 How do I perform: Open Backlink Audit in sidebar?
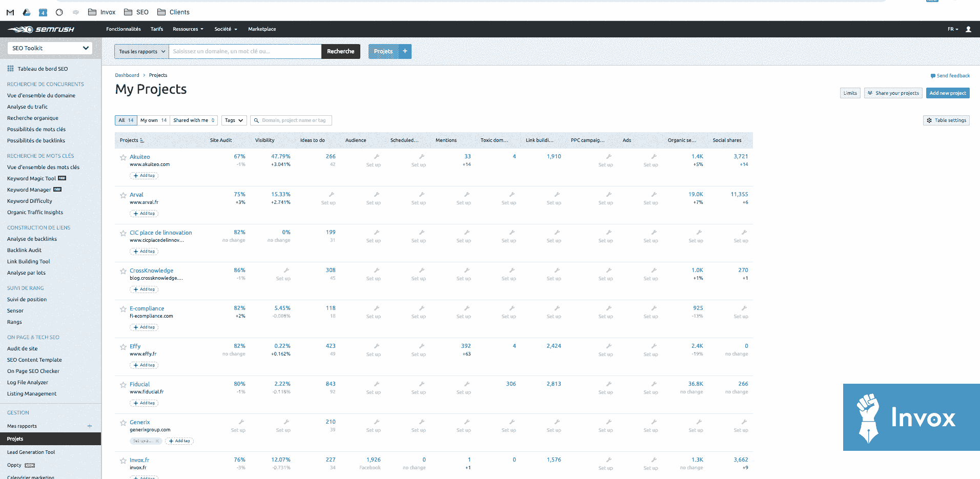coord(24,251)
